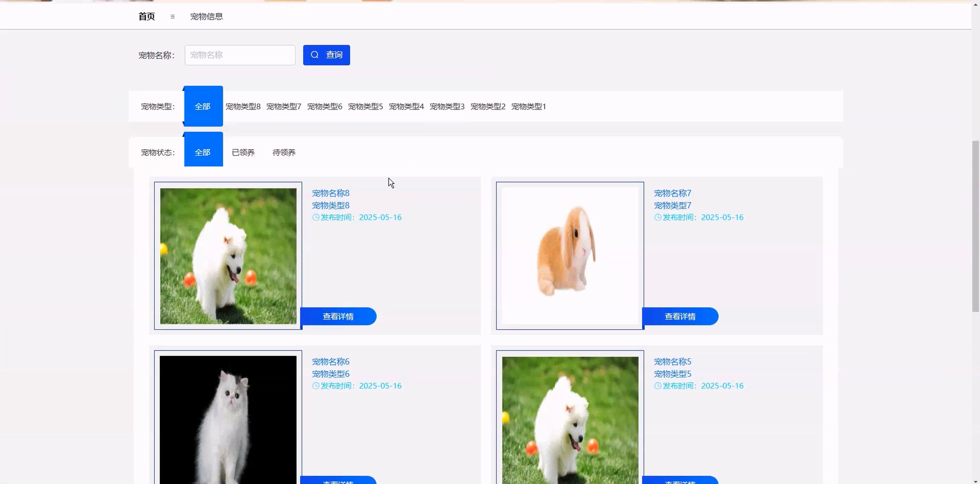Select the 已领养 status filter
This screenshot has width=980, height=484.
(243, 152)
